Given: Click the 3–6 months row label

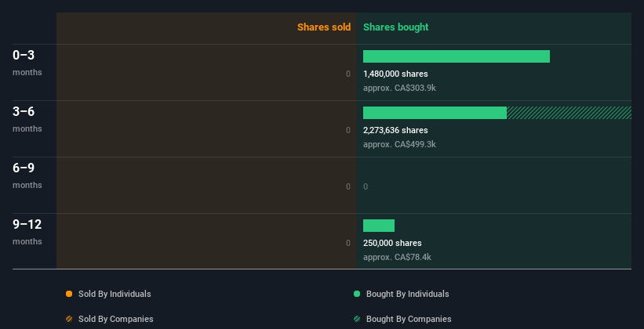Looking at the screenshot, I should (x=27, y=119).
